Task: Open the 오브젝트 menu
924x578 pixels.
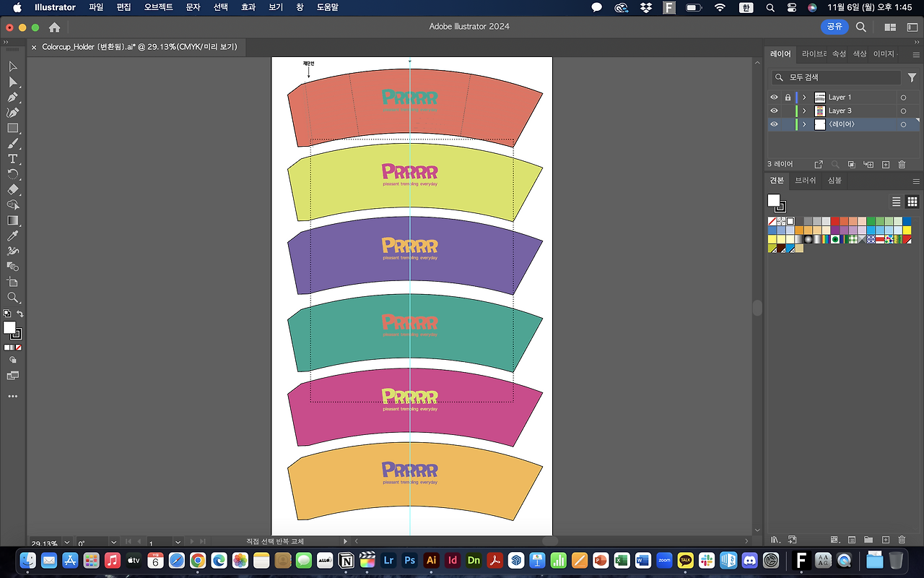Action: click(159, 7)
